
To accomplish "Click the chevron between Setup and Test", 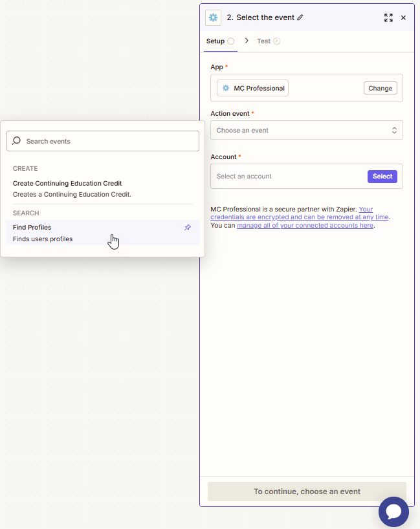I will pos(247,41).
